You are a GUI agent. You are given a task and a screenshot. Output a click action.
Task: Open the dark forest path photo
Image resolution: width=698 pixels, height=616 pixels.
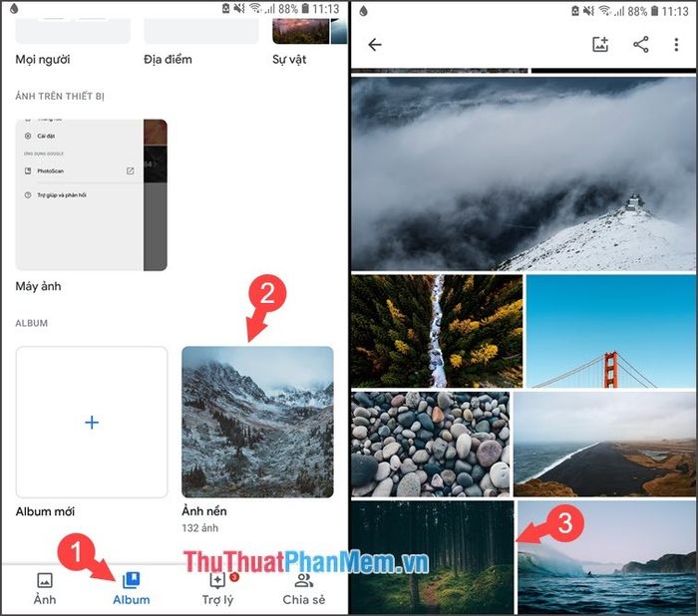[432, 557]
